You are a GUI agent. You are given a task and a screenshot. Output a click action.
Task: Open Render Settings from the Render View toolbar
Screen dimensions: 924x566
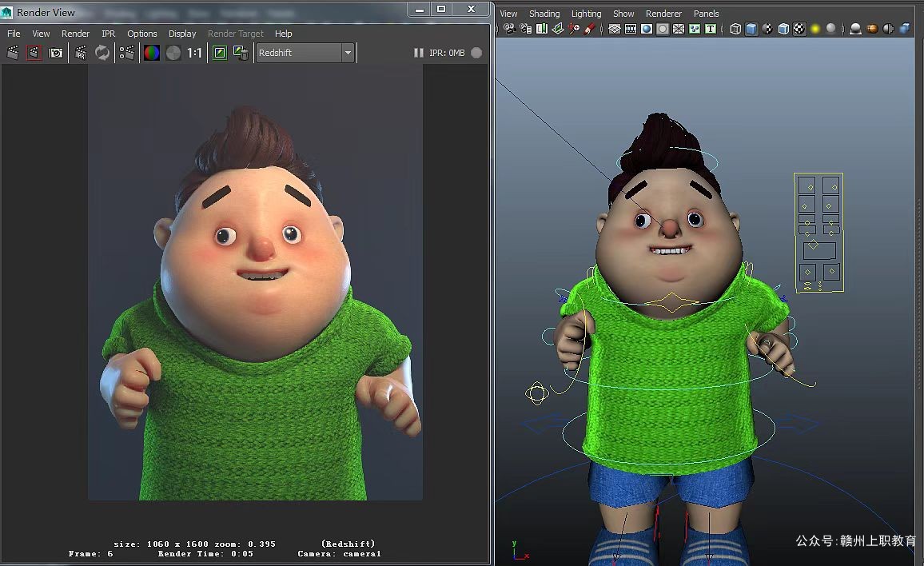pyautogui.click(x=127, y=53)
